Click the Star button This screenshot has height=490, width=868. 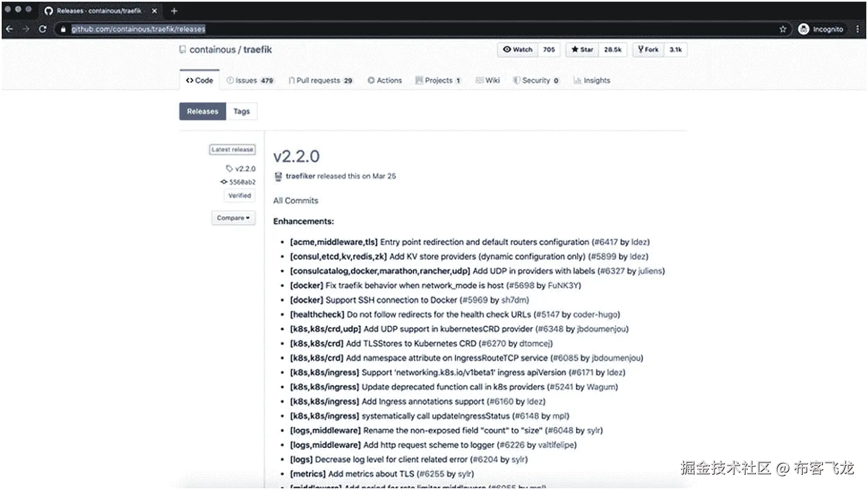[x=582, y=50]
